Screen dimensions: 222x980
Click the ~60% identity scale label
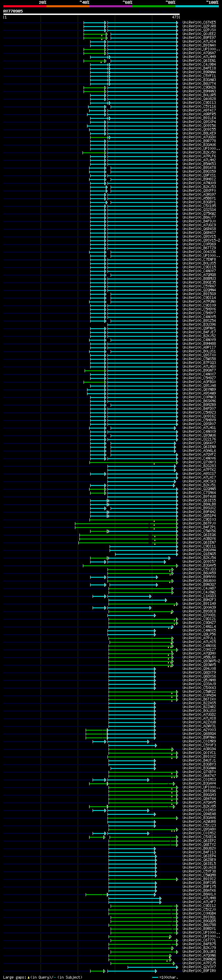click(x=127, y=2)
